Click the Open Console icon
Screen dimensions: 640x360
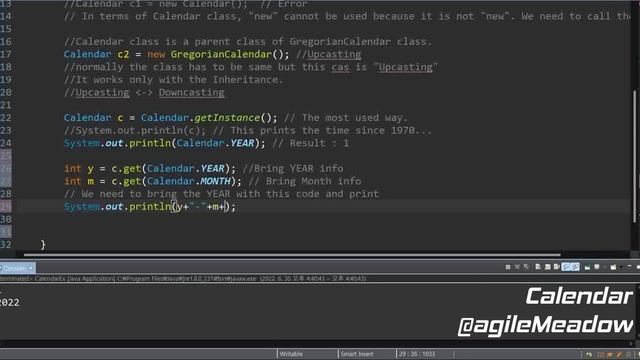(x=613, y=267)
